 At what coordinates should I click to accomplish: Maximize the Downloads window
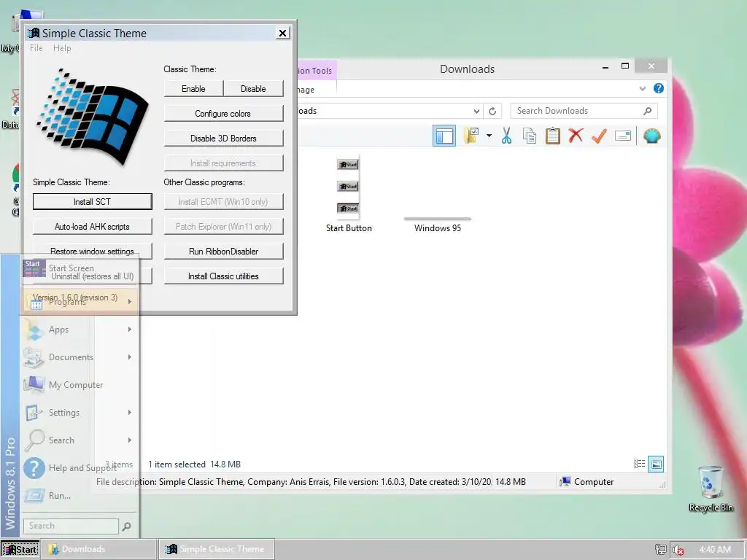[625, 66]
